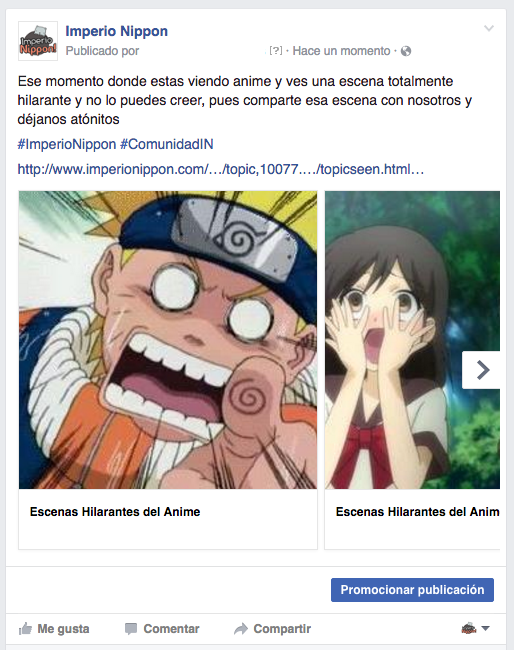Click the public globe privacy icon
The width and height of the screenshot is (514, 650).
coord(406,51)
